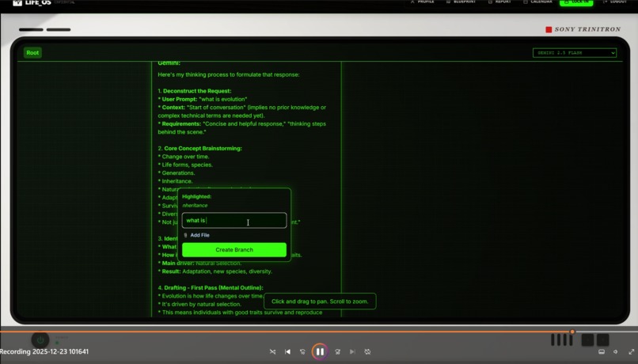The image size is (638, 364).
Task: Click the paperclip icon beside Add File
Action: pyautogui.click(x=185, y=235)
